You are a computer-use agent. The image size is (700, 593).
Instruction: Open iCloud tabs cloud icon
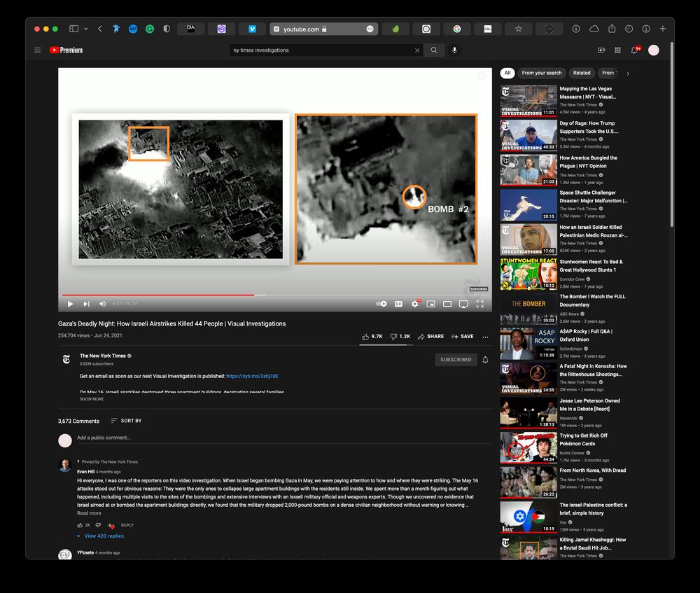(594, 29)
